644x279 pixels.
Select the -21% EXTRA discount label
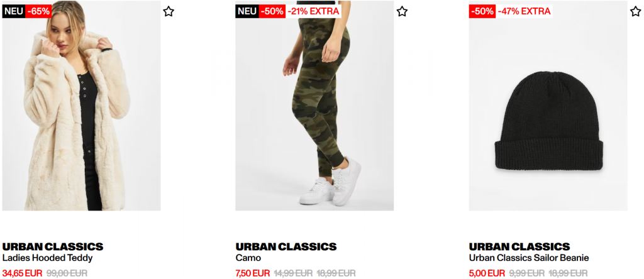pos(314,11)
